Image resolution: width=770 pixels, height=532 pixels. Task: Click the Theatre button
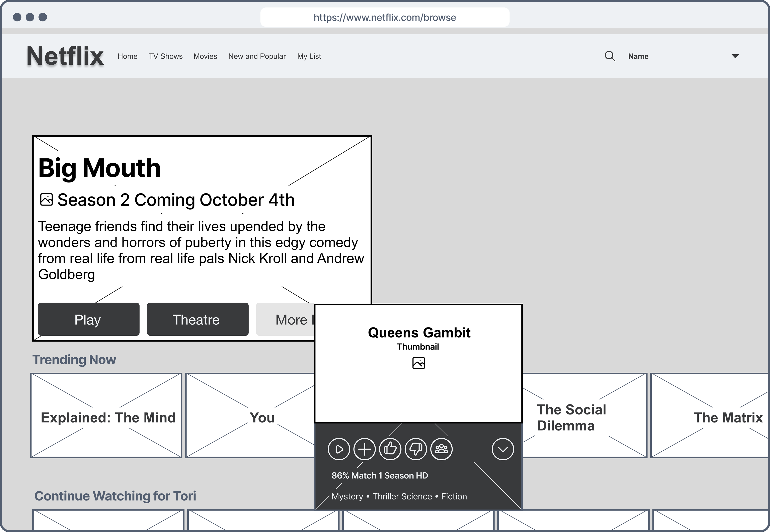pyautogui.click(x=198, y=319)
